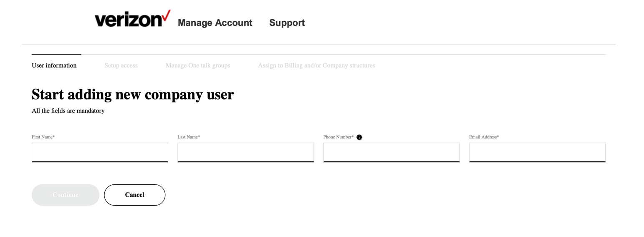Click the First Name* label

point(43,137)
